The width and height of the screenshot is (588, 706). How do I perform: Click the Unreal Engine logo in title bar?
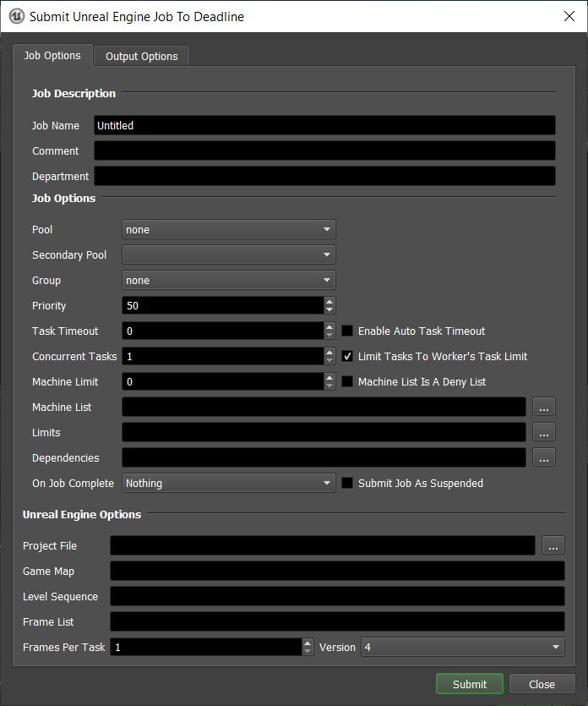pos(17,17)
